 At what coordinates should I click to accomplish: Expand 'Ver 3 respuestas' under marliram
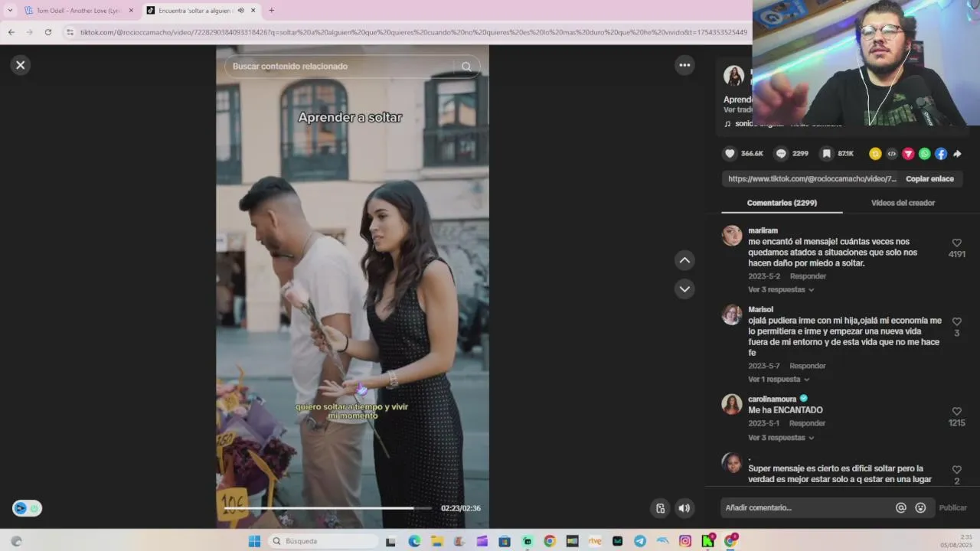pyautogui.click(x=781, y=290)
